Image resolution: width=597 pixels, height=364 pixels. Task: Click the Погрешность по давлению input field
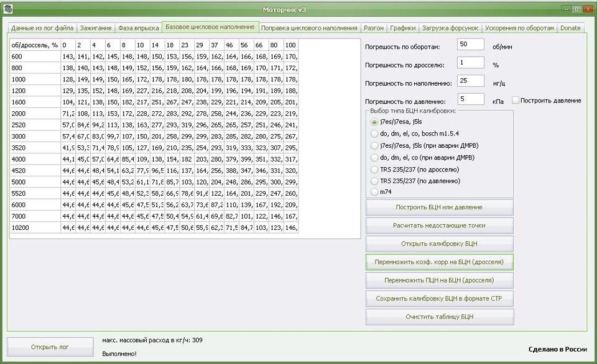tap(471, 99)
